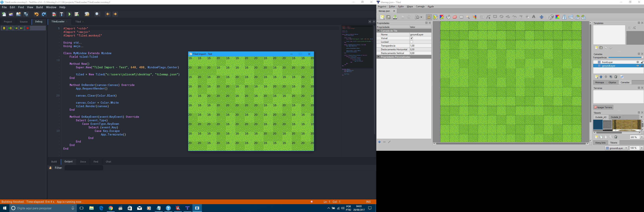Image resolution: width=644 pixels, height=212 pixels.
Task: Hide the frontLayer with its eye icon
Action: (x=637, y=62)
